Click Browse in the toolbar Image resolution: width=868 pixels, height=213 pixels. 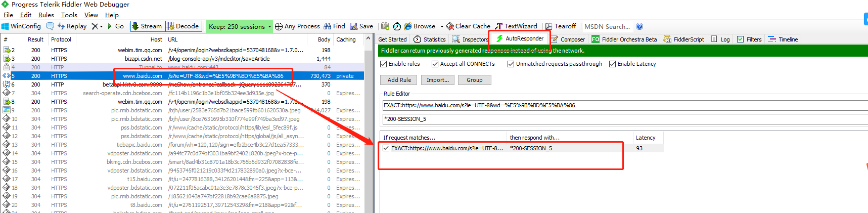[420, 26]
